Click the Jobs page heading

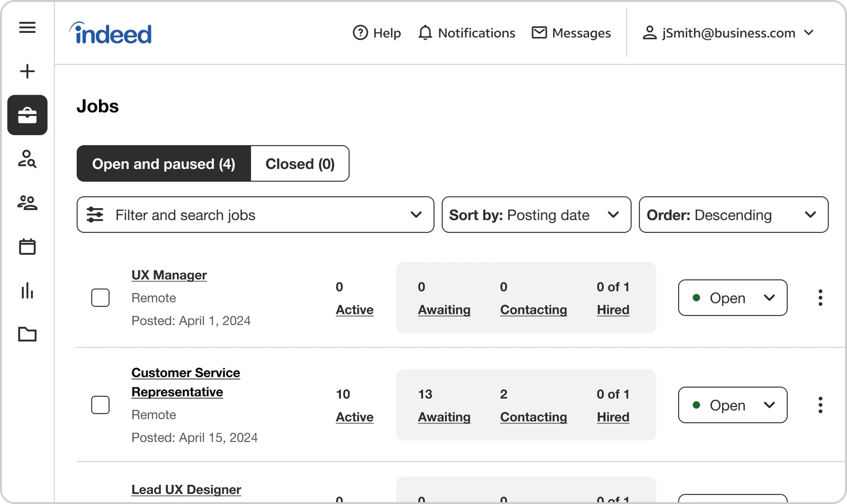pos(97,106)
